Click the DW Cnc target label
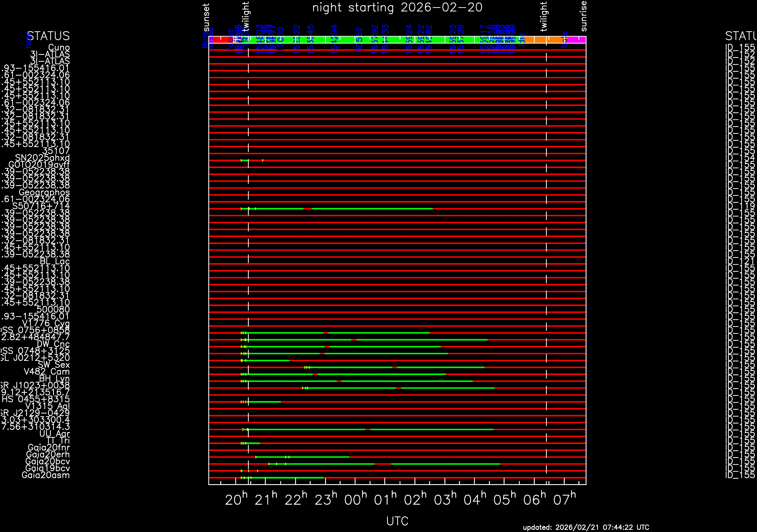 click(53, 344)
